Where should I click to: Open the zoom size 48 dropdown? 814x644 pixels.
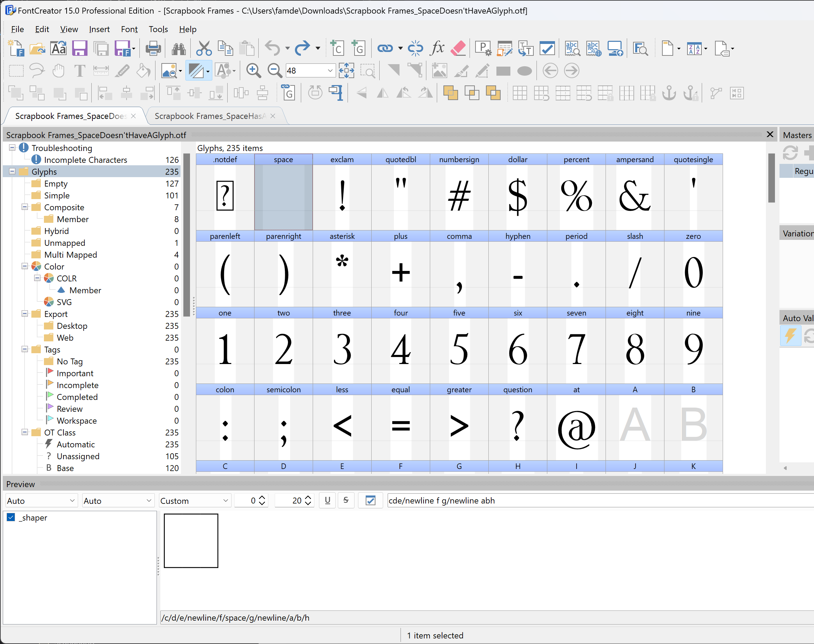330,70
